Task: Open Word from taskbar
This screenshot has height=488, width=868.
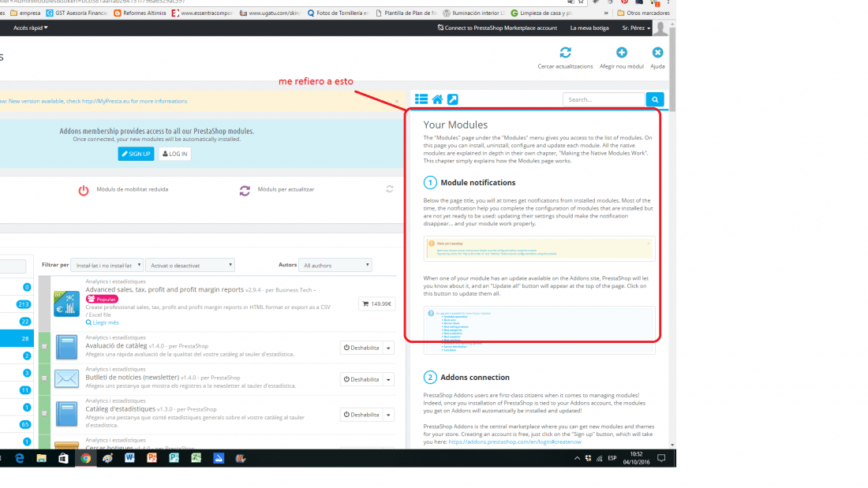Action: click(129, 458)
